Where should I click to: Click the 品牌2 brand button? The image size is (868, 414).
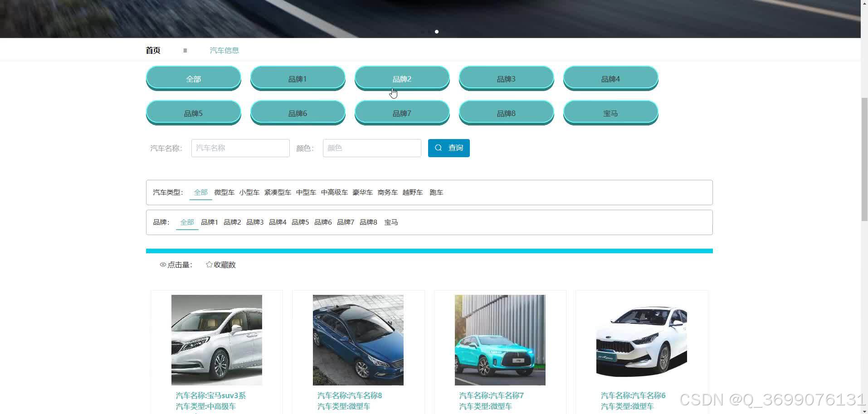tap(402, 78)
